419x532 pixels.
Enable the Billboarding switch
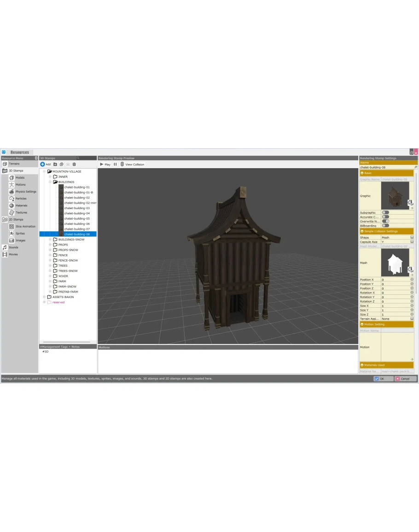click(x=385, y=226)
